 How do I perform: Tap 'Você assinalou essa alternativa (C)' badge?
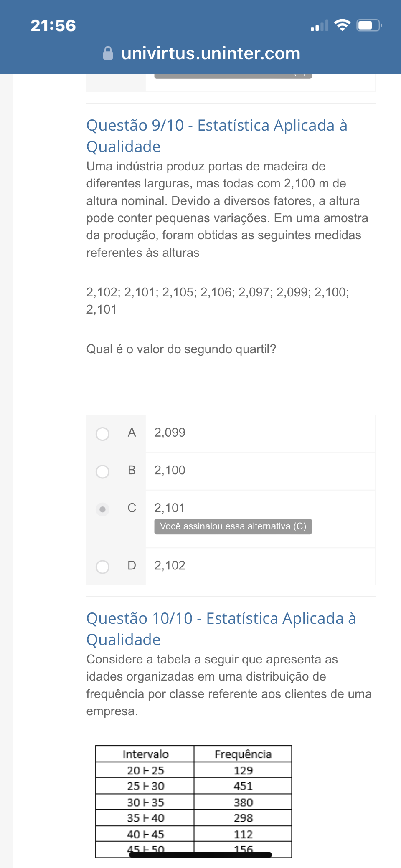[x=233, y=526]
